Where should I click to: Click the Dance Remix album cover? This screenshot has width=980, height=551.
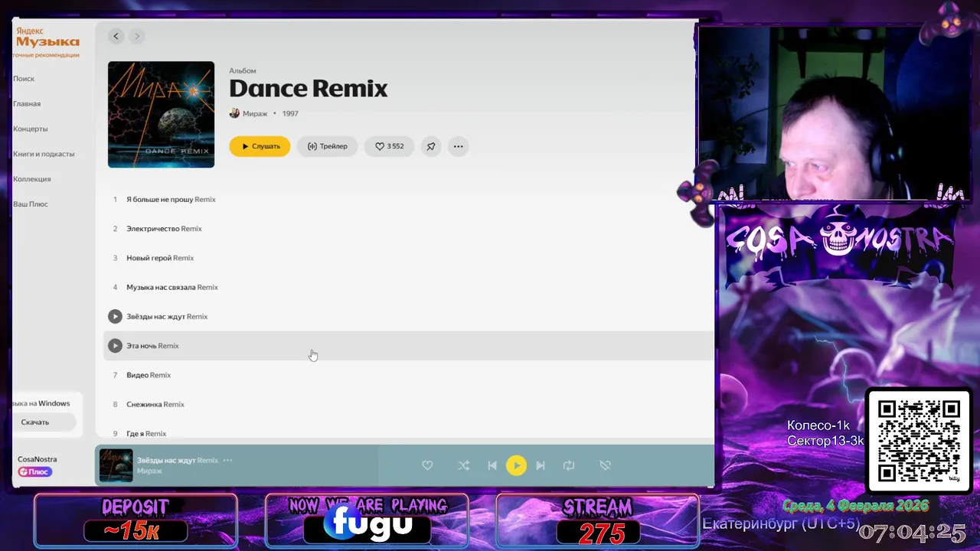tap(161, 114)
